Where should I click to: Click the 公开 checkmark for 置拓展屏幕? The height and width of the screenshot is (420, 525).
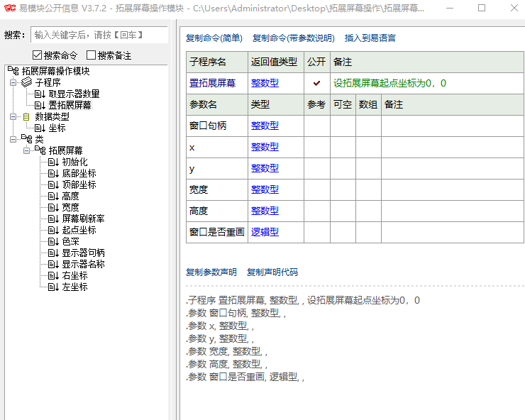point(316,83)
